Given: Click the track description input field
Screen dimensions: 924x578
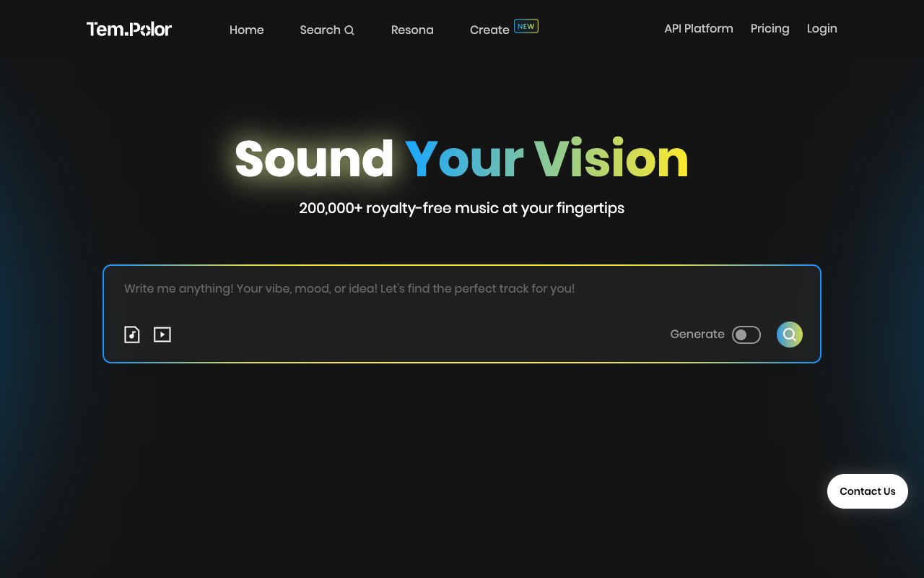Looking at the screenshot, I should (x=462, y=288).
